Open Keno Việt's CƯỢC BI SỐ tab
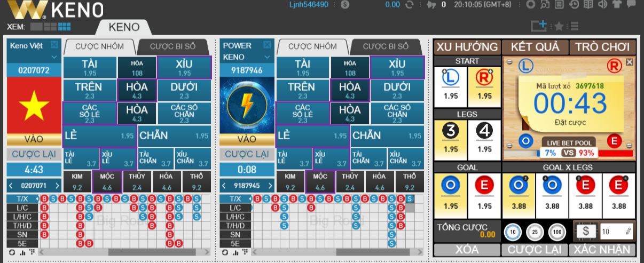This screenshot has width=644, height=263. 172,47
